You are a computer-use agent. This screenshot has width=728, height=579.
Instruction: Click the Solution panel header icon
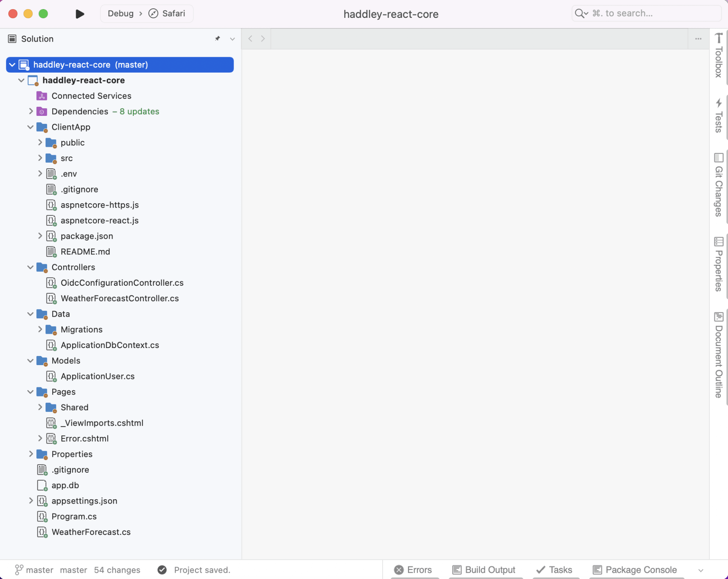12,38
